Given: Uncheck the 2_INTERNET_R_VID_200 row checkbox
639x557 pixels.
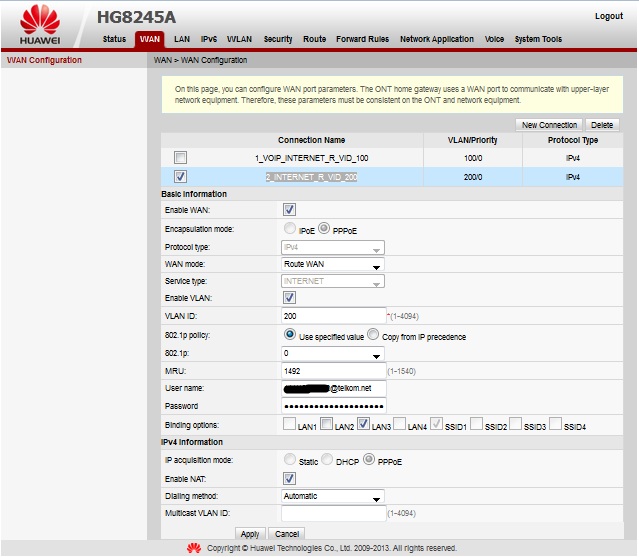Looking at the screenshot, I should click(180, 176).
